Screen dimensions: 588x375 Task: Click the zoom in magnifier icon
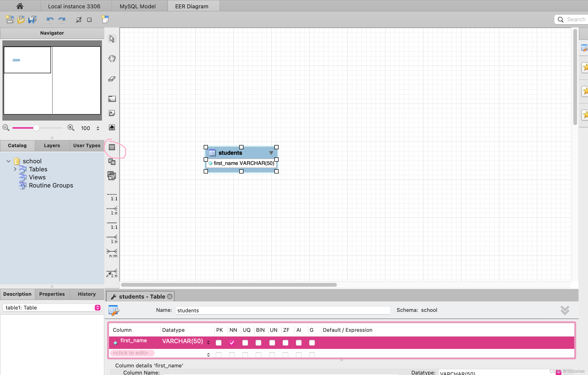click(71, 128)
